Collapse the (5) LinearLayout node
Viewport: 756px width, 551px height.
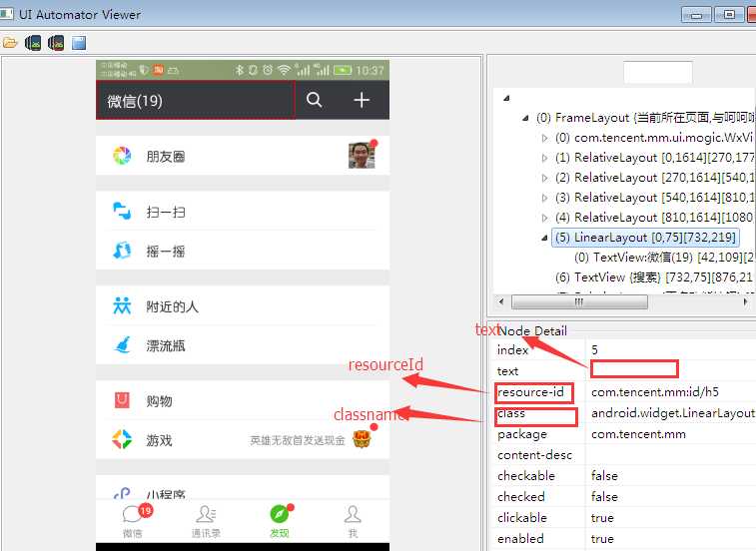click(x=544, y=238)
